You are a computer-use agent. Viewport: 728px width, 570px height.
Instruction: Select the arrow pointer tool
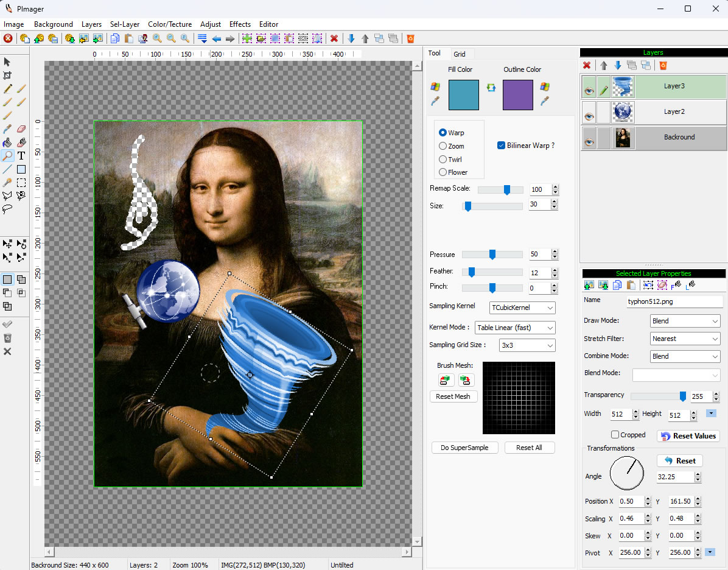[x=7, y=62]
